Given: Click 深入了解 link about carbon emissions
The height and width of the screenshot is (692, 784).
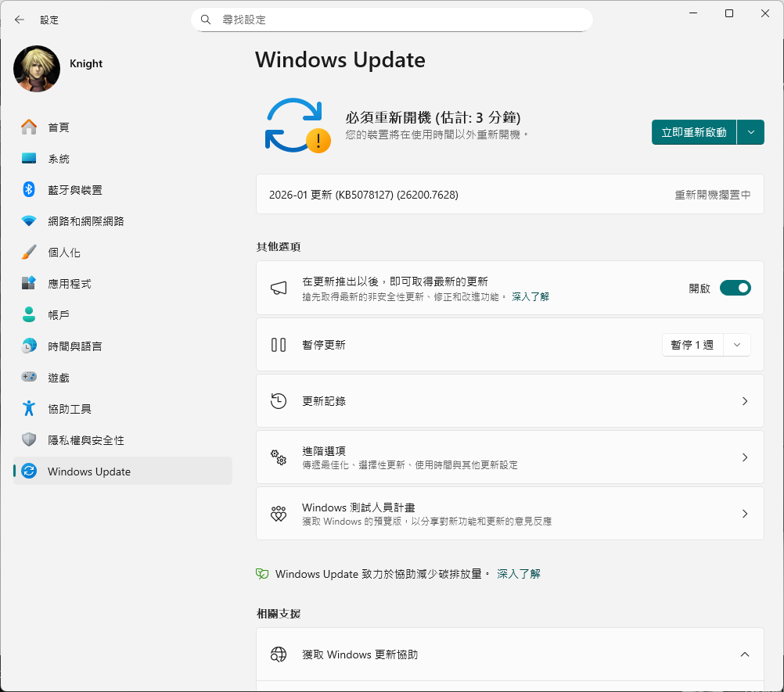Looking at the screenshot, I should [x=519, y=574].
